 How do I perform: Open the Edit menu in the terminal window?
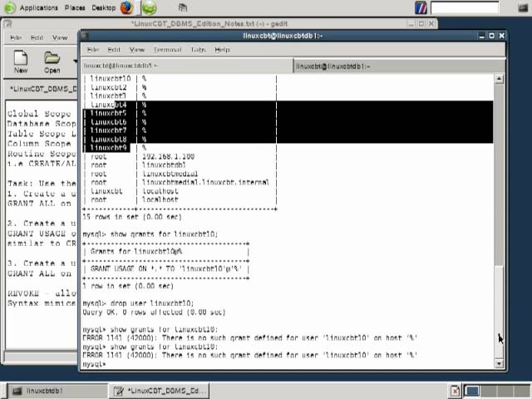[x=114, y=50]
